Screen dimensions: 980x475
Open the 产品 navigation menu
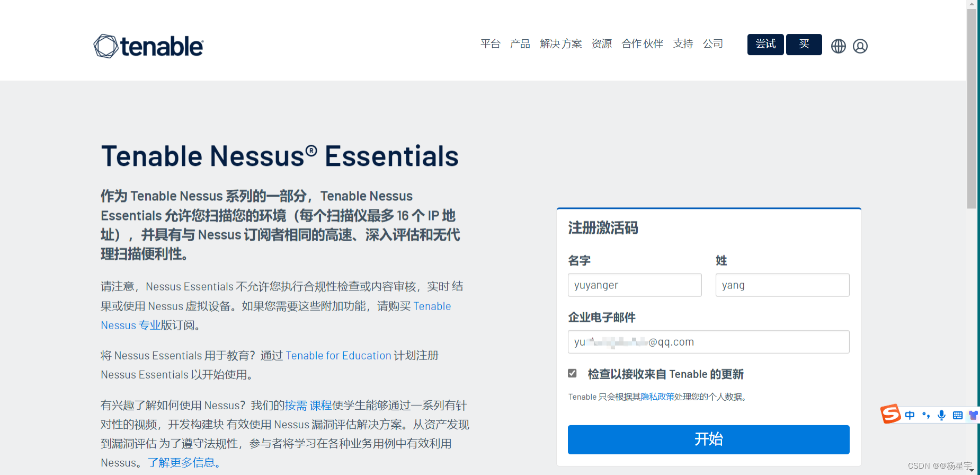click(x=520, y=44)
